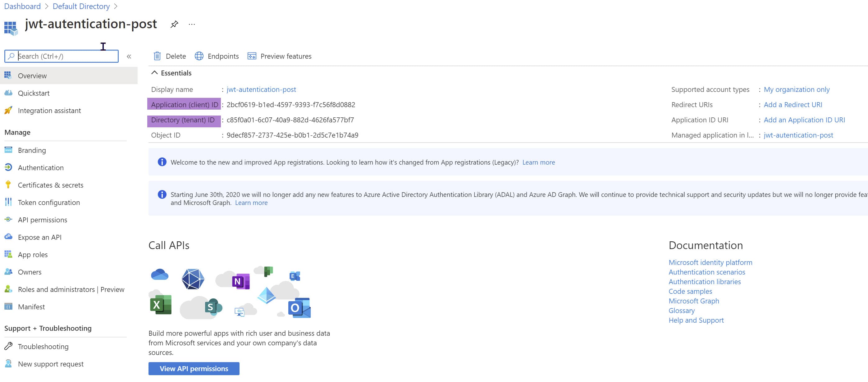Open Microsoft Graph documentation link
Screen dimensions: 868x382
[x=693, y=301]
